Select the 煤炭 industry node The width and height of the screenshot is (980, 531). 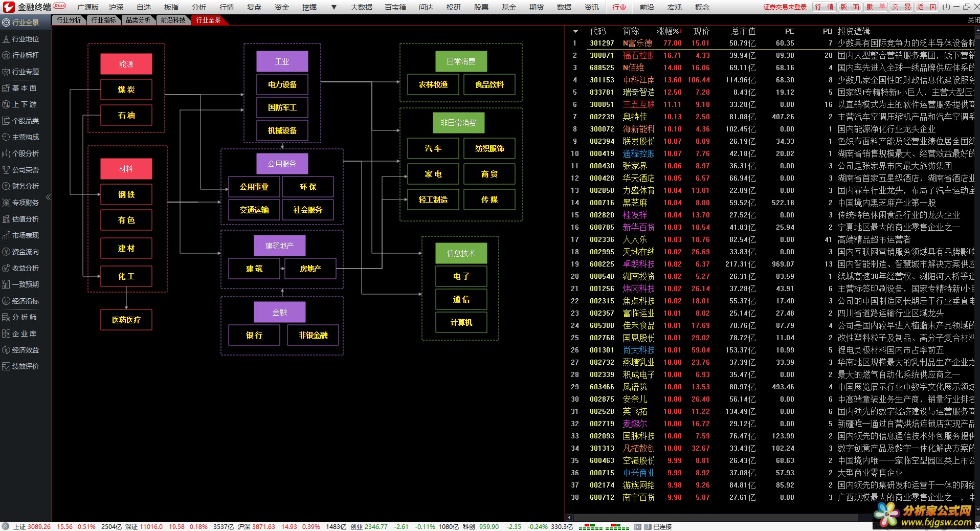click(126, 90)
